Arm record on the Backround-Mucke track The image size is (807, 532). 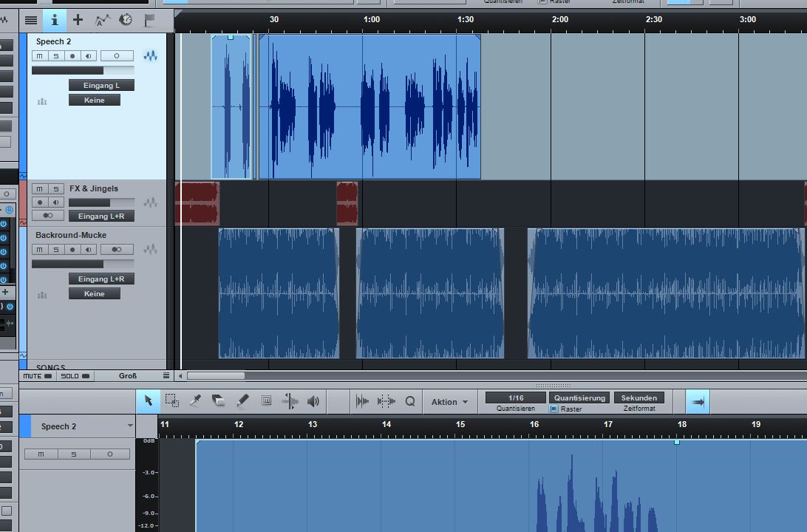coord(72,250)
